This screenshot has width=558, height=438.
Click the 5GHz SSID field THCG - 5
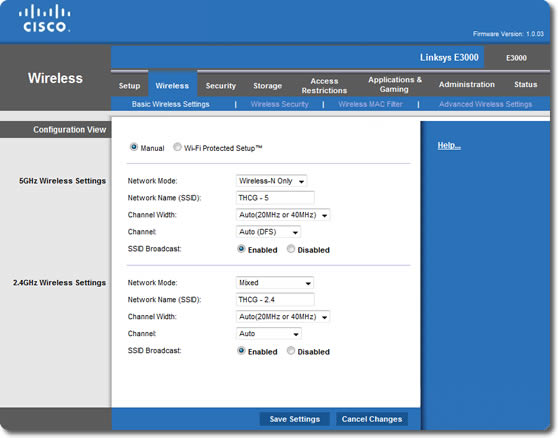[x=275, y=198]
